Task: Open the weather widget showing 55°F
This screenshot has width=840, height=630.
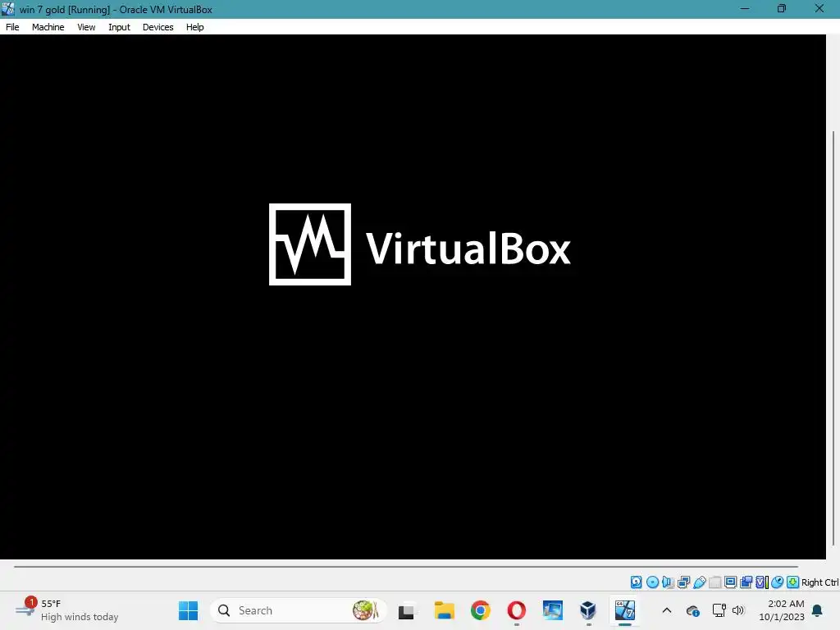Action: 67,610
